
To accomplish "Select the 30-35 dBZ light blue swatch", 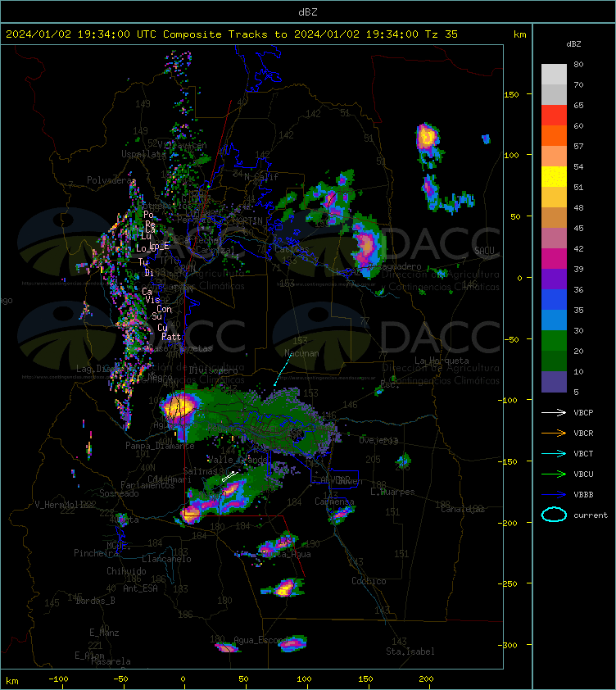I will pos(554,320).
